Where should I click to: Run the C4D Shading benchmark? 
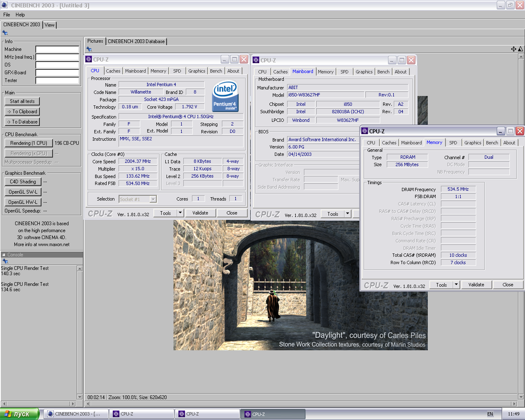[23, 182]
